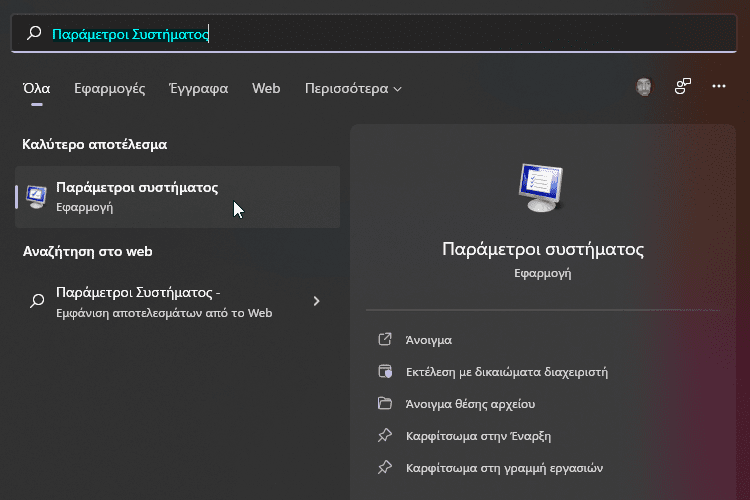
Task: Expand the web result chevron arrow
Action: tap(316, 301)
